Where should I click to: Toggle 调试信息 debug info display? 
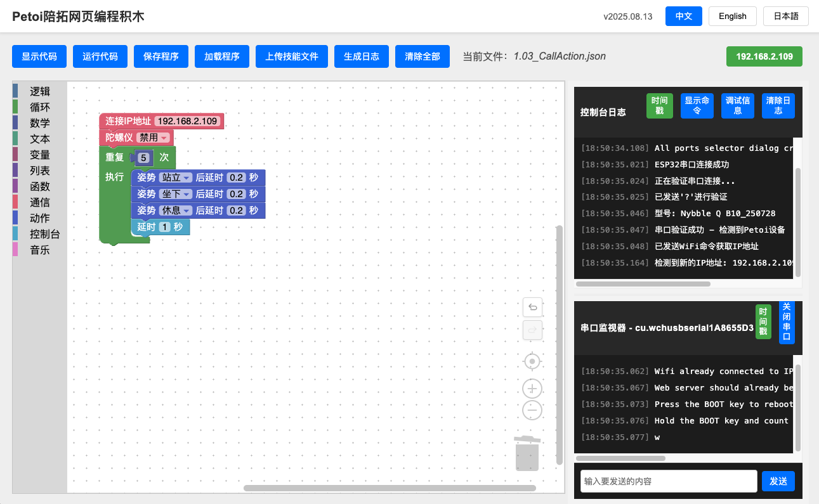point(737,105)
